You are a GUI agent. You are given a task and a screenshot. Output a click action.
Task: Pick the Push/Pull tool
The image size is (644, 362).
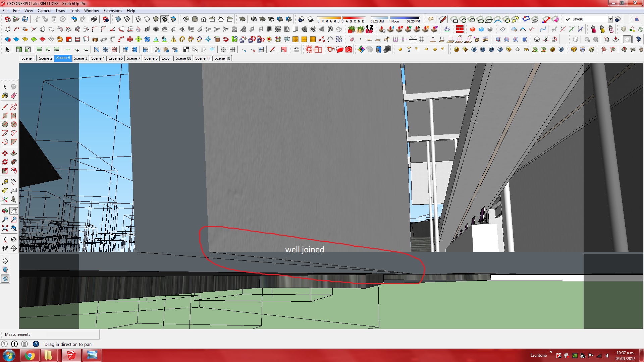click(14, 154)
